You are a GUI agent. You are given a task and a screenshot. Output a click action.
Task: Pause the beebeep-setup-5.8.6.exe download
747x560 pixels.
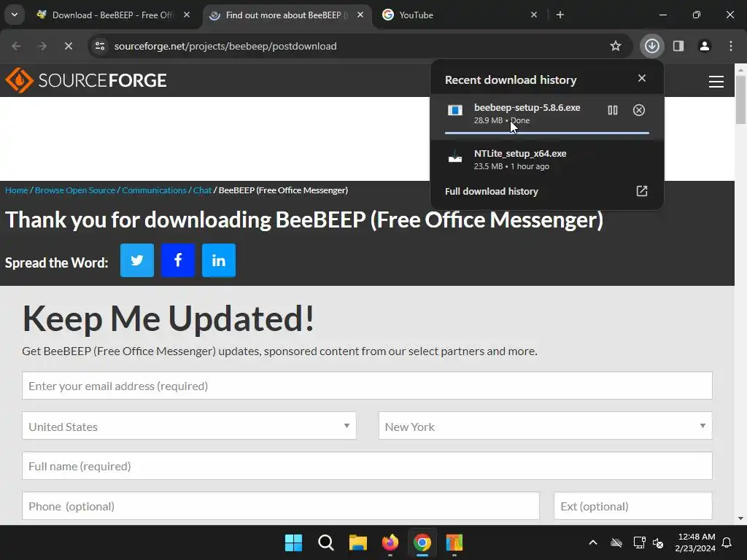pyautogui.click(x=613, y=111)
